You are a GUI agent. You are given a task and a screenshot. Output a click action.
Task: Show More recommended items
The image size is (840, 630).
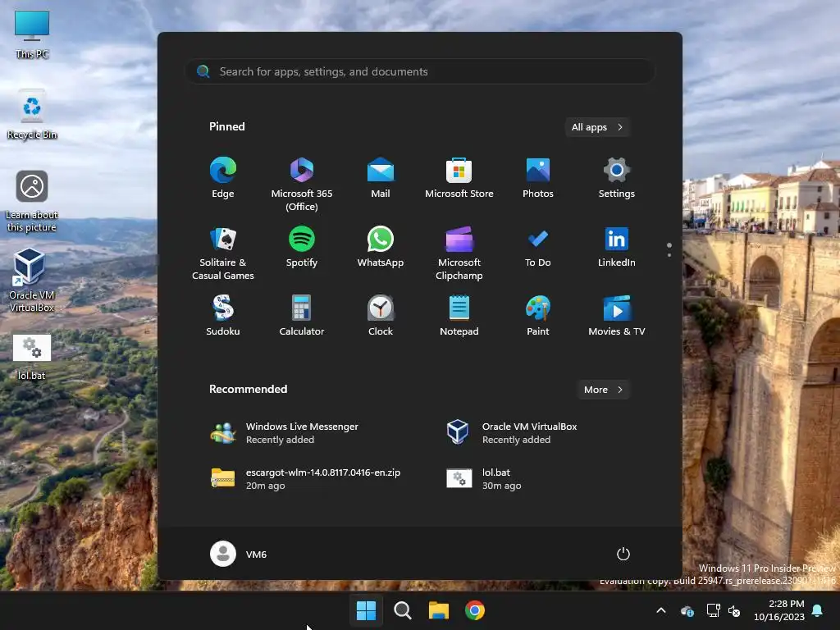603,390
